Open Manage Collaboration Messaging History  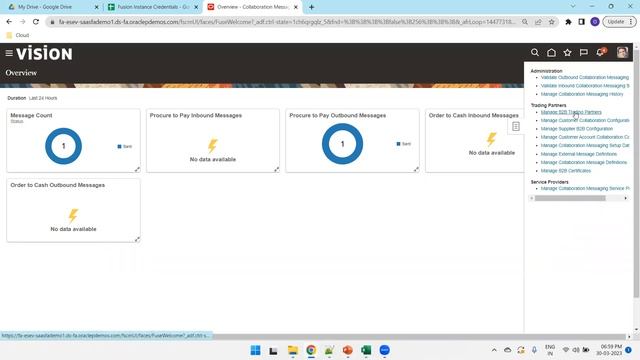point(582,94)
